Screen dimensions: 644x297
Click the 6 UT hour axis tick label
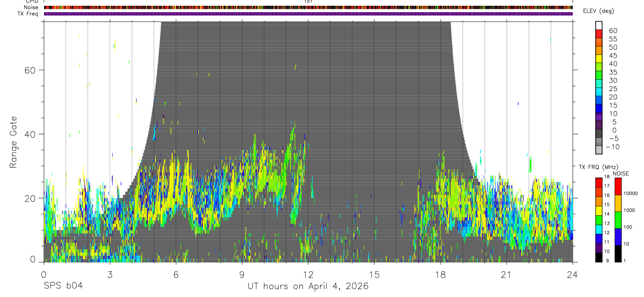pos(176,274)
